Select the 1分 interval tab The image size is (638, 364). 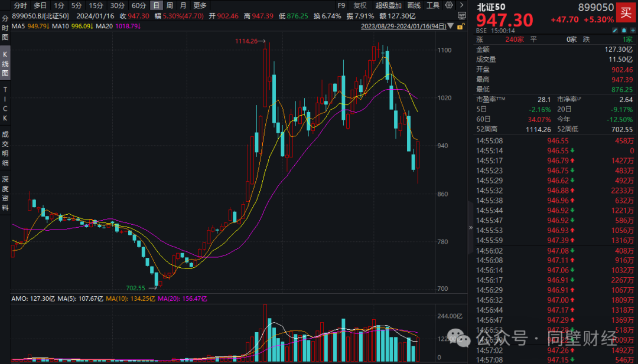(x=59, y=5)
